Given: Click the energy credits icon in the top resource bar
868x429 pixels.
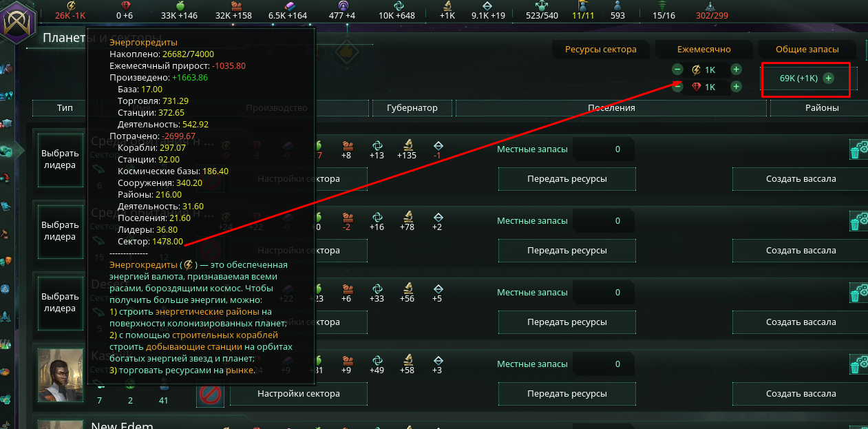Looking at the screenshot, I should [x=71, y=6].
